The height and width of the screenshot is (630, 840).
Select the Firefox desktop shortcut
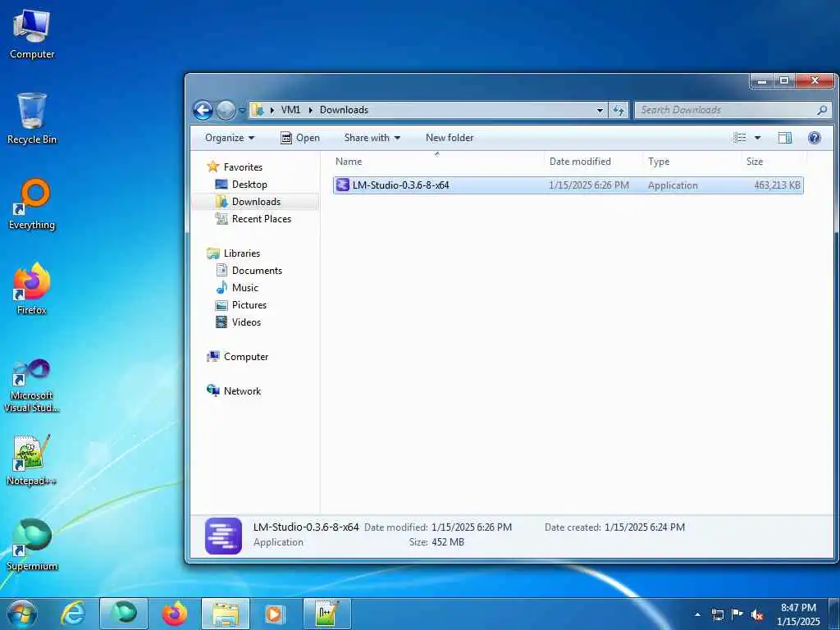pos(32,289)
